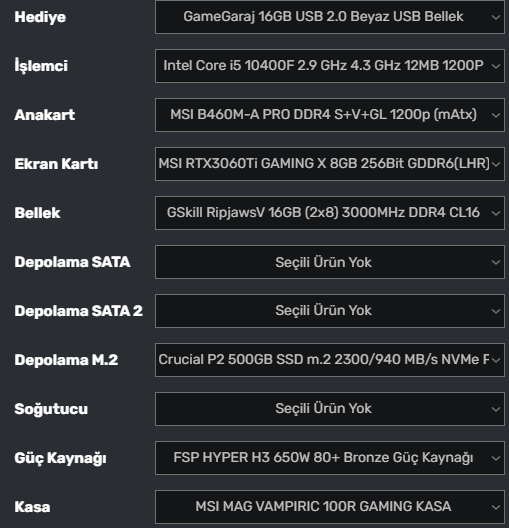Click the chevron arrow on Depolama SATA 2 field
Screen dimensions: 509x528
496,311
